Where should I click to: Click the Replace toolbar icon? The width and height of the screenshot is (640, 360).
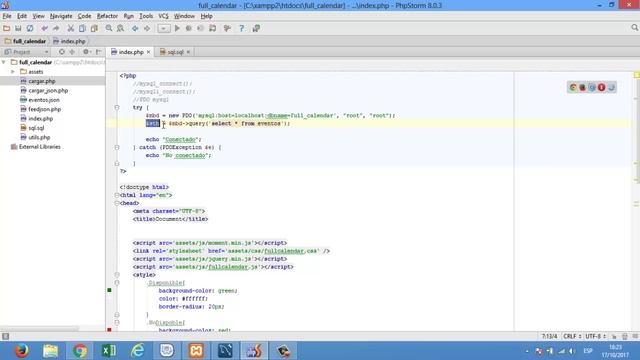120,28
